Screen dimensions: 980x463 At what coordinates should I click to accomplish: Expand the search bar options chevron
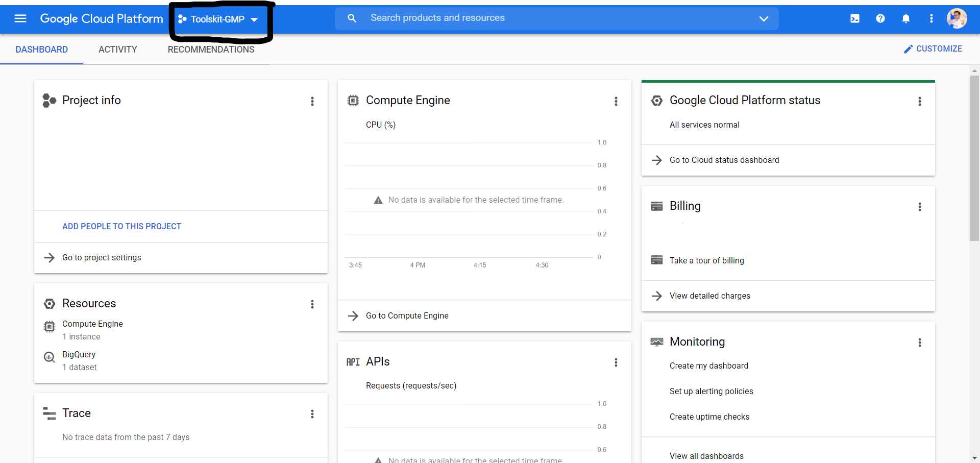tap(764, 18)
